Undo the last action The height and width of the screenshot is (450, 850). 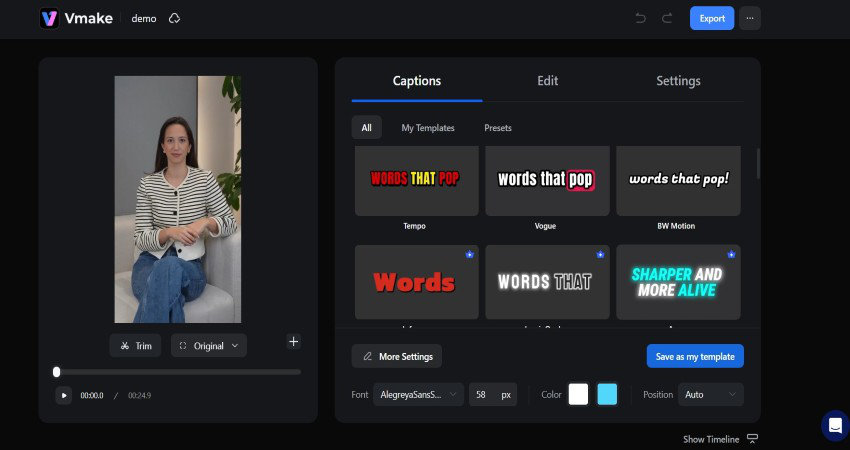pyautogui.click(x=640, y=18)
